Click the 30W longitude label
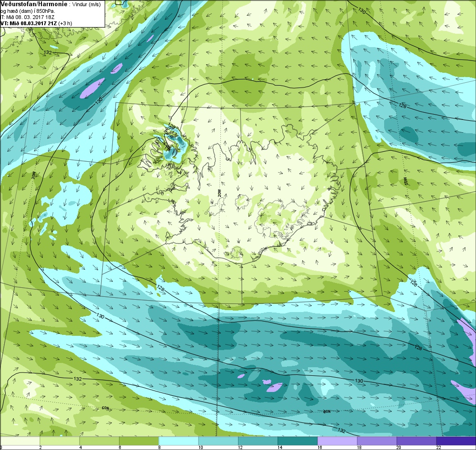This screenshot has height=450, width=476. point(33,175)
